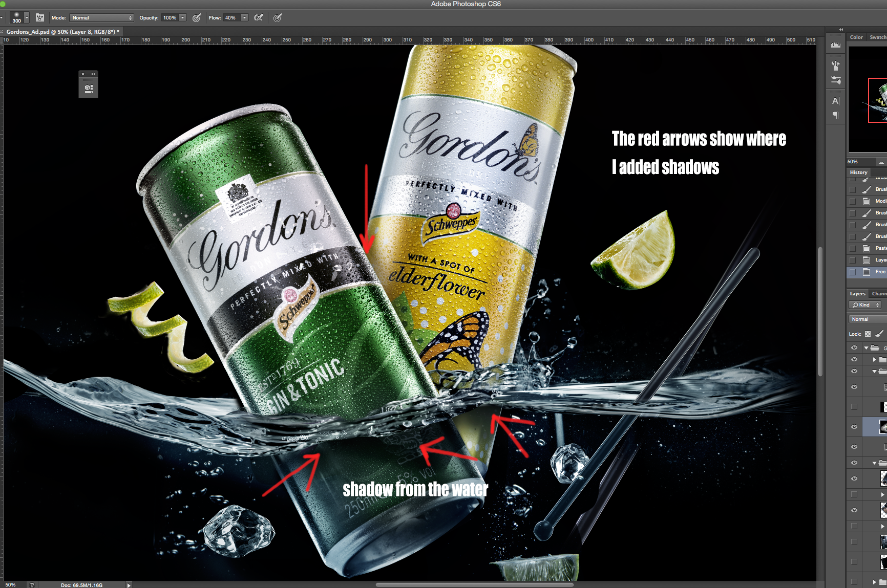The height and width of the screenshot is (588, 887).
Task: Enable pressure control for opacity
Action: (x=197, y=18)
